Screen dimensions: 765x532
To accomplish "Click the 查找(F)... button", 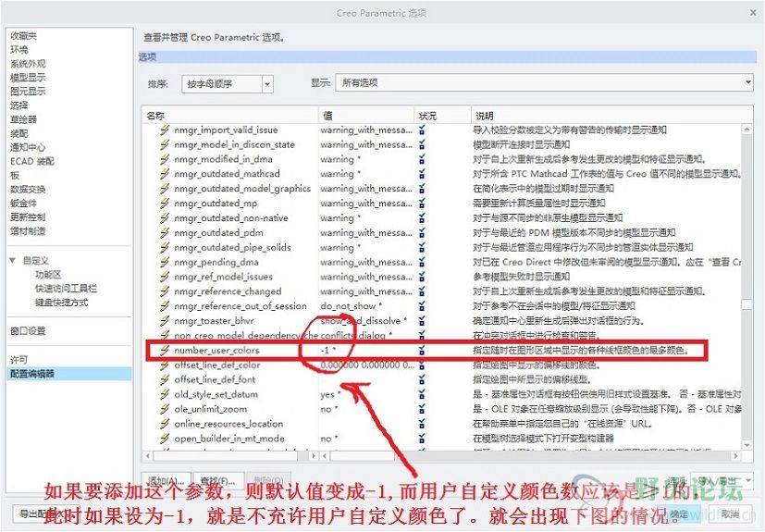I will point(217,481).
